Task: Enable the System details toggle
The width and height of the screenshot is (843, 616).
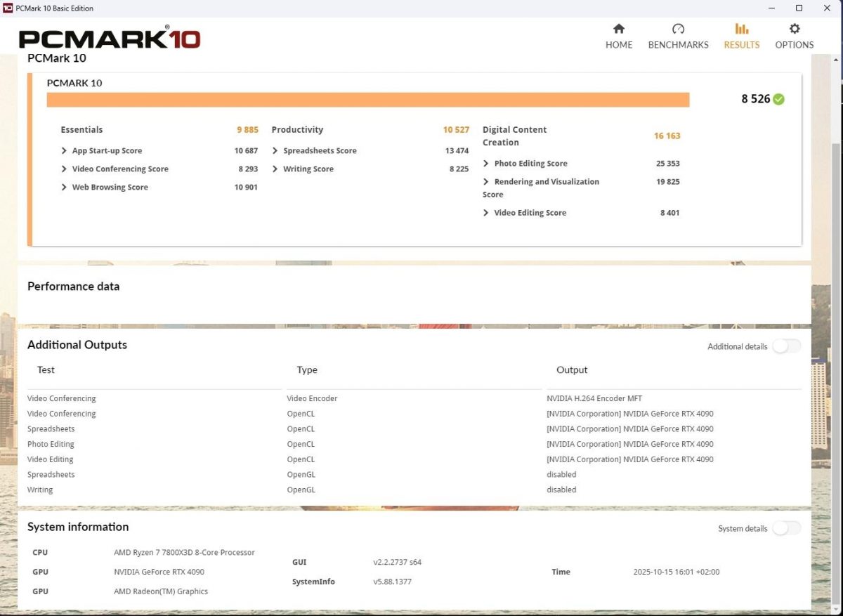Action: tap(786, 527)
